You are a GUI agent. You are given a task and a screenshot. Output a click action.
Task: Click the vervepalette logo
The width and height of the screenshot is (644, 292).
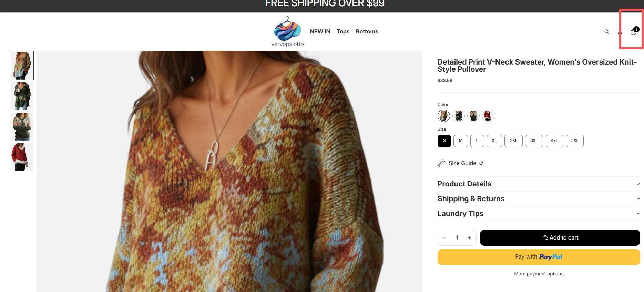pyautogui.click(x=287, y=32)
